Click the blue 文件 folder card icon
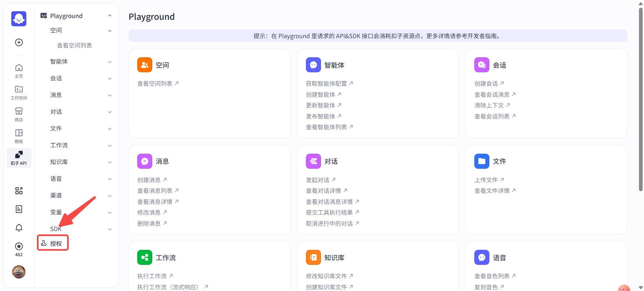Screen dimensions: 644x291 (482, 161)
